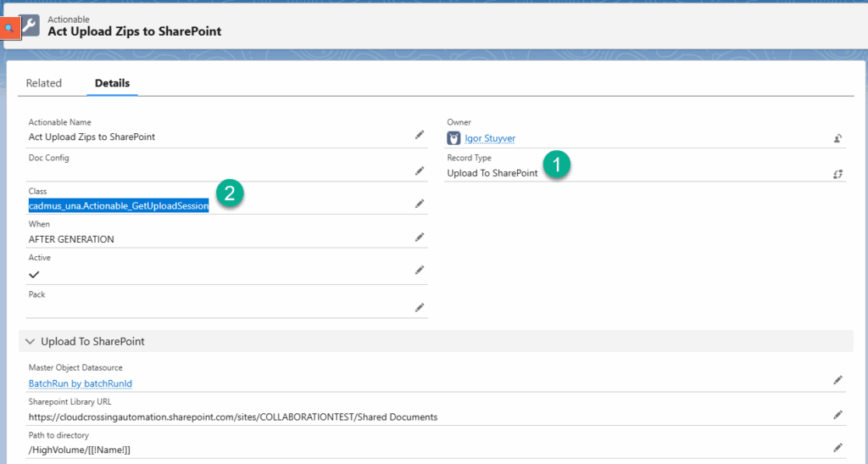This screenshot has height=464, width=868.
Task: Collapse the Upload To SharePoint section
Action: click(31, 341)
